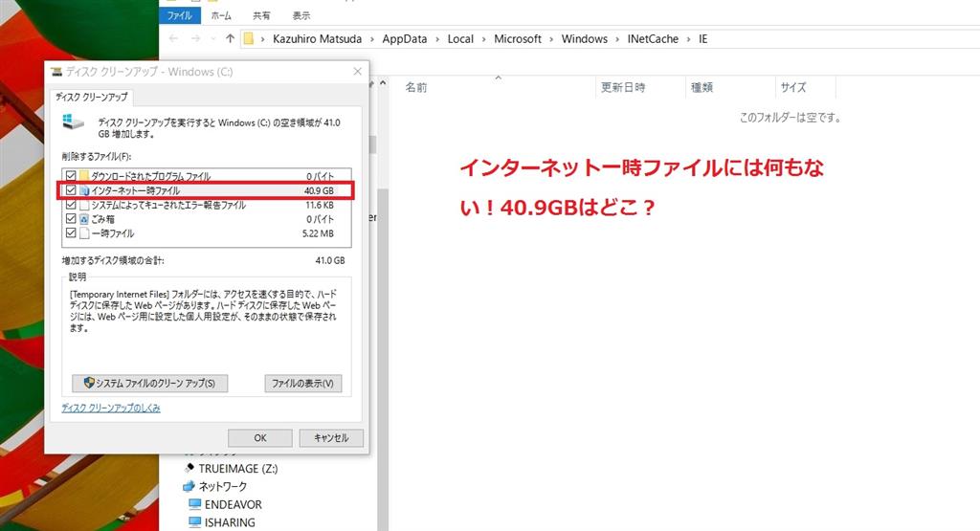Sort files by the サイズ column header
The image size is (980, 531).
click(793, 87)
